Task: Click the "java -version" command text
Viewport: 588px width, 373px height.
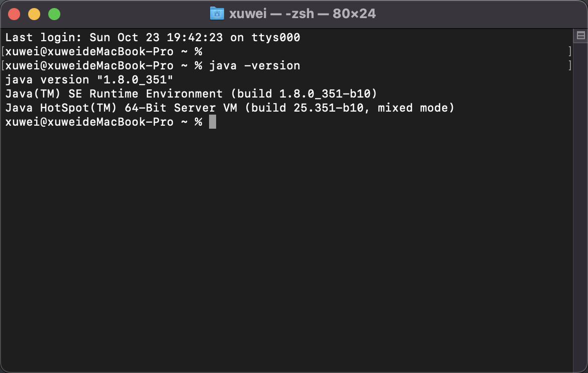Action: point(254,65)
